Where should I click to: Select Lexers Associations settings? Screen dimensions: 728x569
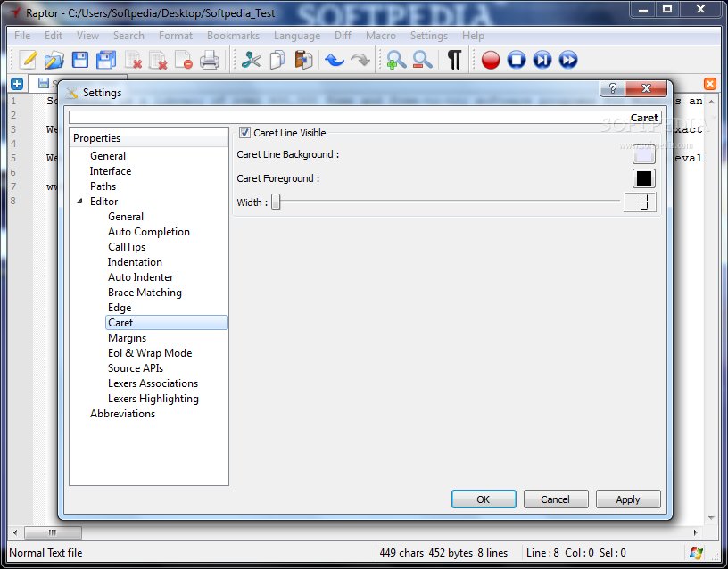tap(153, 383)
